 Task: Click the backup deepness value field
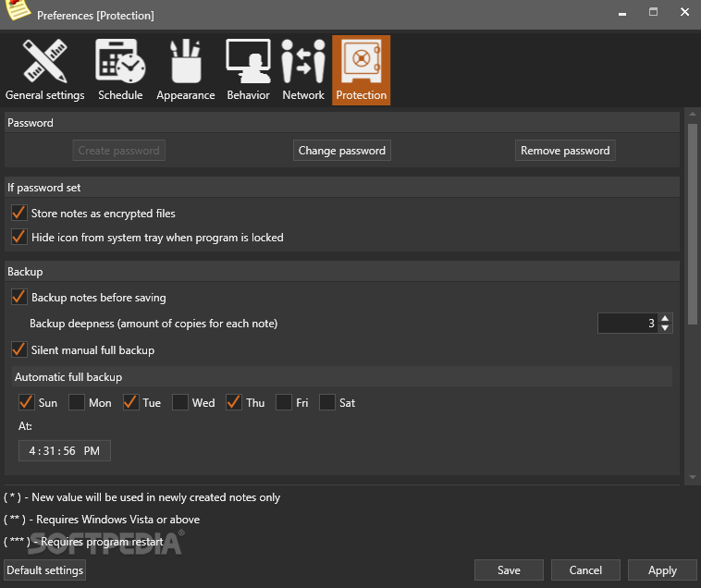(628, 323)
